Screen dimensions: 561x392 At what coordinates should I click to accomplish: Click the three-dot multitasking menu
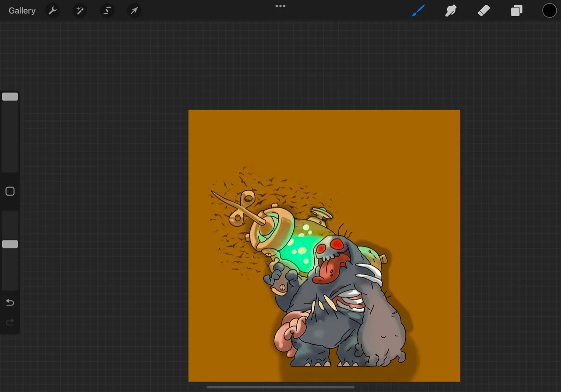click(280, 6)
